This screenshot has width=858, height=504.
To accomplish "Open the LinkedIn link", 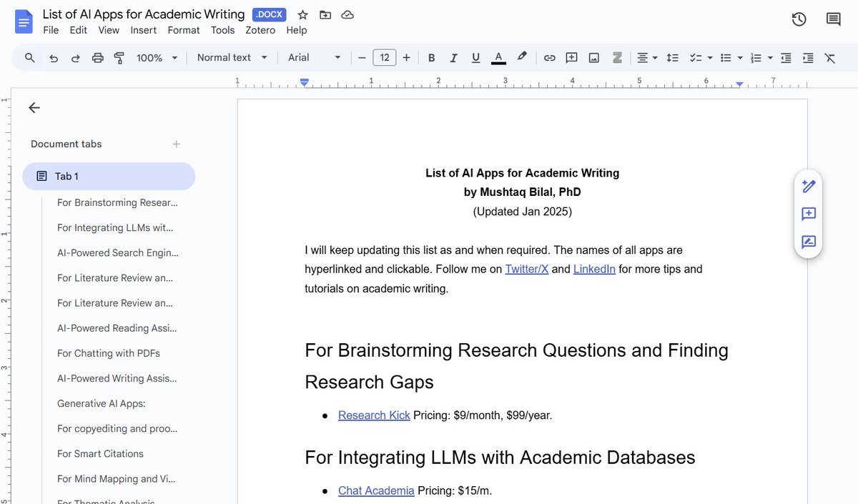I will point(594,270).
